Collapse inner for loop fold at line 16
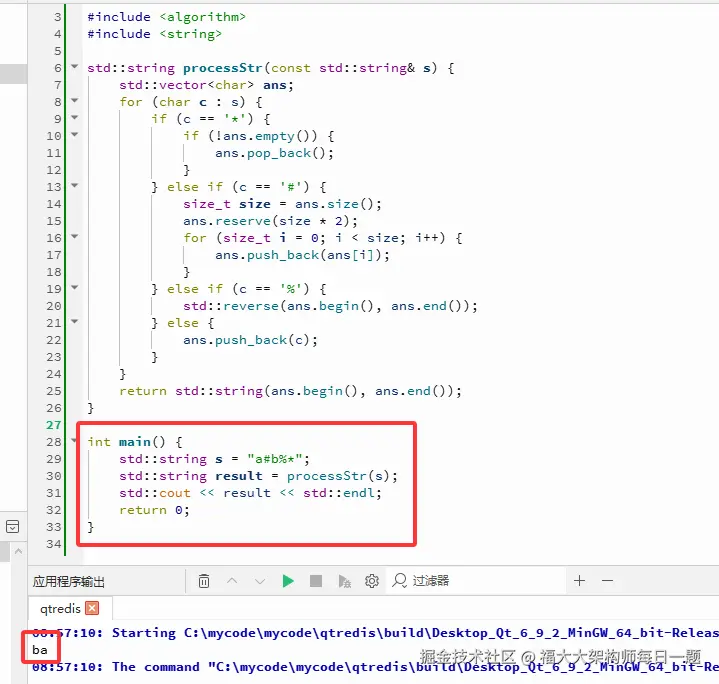719x684 pixels. pyautogui.click(x=74, y=236)
